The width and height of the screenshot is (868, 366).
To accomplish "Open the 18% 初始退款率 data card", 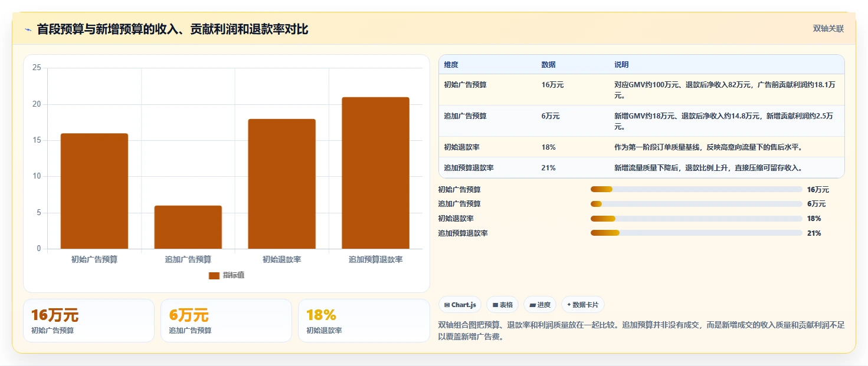I will (x=364, y=321).
